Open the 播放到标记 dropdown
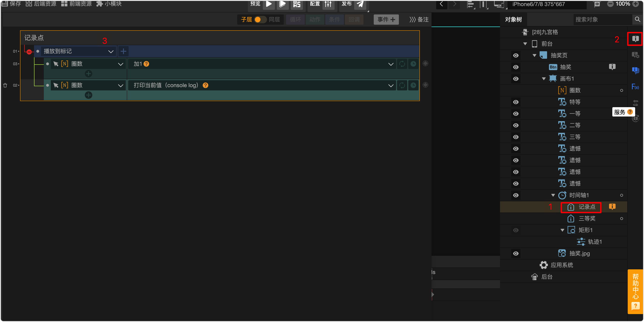 111,51
